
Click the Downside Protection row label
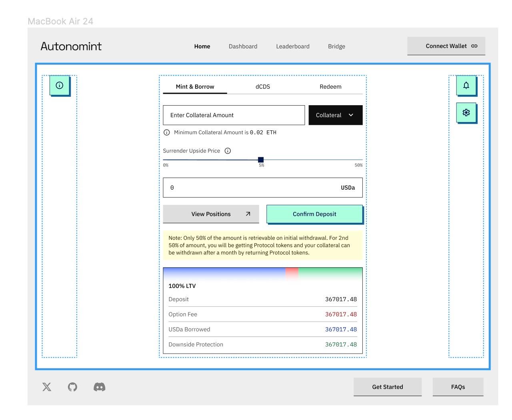tap(196, 344)
